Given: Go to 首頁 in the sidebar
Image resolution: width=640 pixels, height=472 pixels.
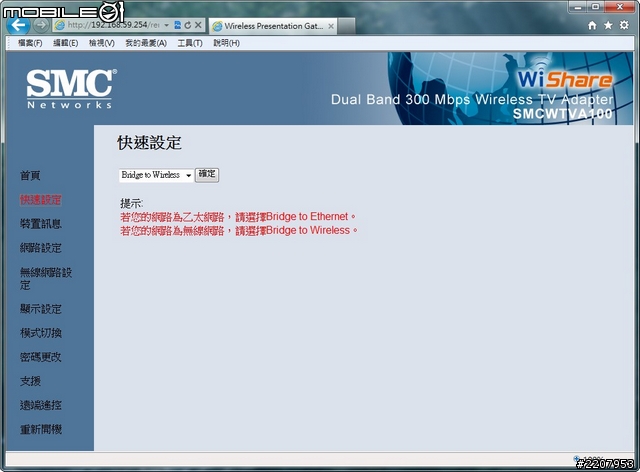Looking at the screenshot, I should (x=30, y=176).
